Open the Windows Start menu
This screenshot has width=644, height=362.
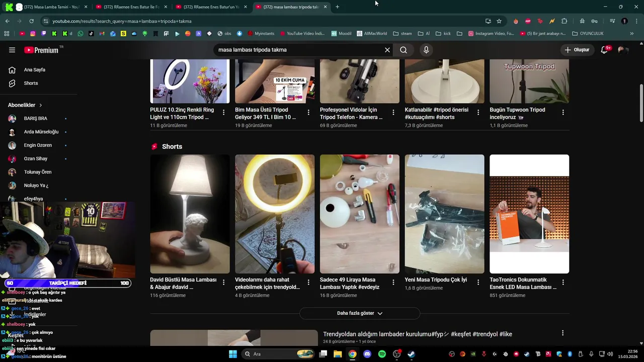click(x=233, y=354)
